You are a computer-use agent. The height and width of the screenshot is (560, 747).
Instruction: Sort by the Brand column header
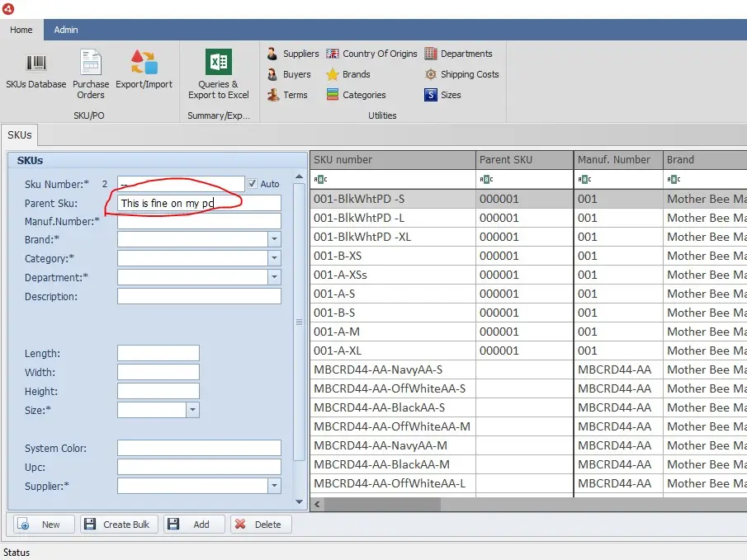pyautogui.click(x=705, y=160)
